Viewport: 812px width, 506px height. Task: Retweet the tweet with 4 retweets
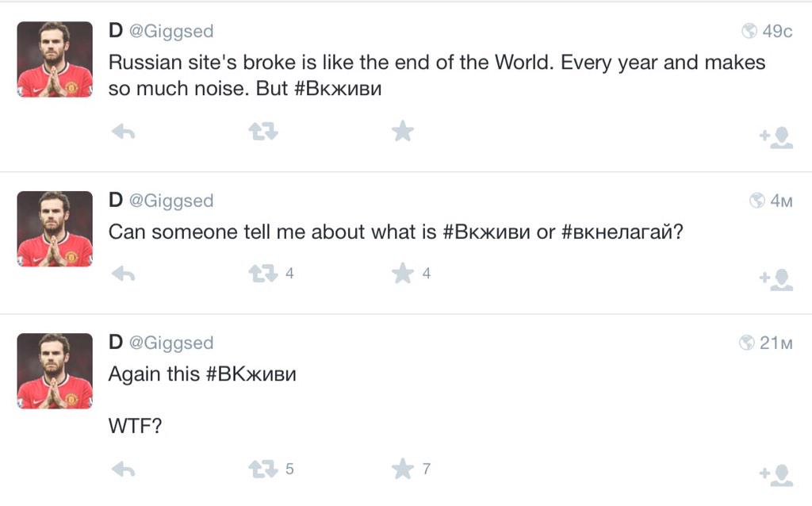tap(263, 273)
